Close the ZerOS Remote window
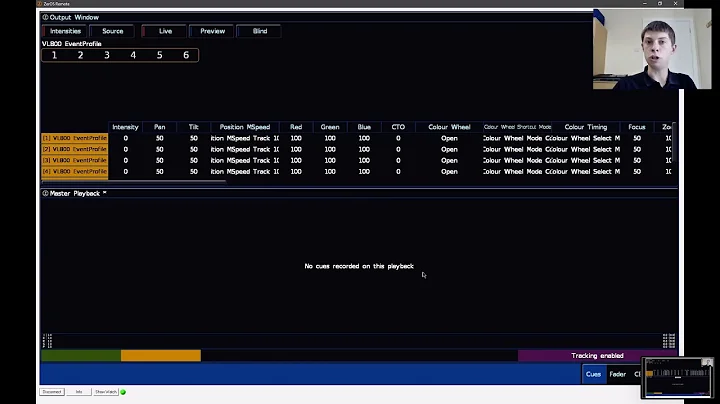Image resolution: width=720 pixels, height=404 pixels. point(675,3)
